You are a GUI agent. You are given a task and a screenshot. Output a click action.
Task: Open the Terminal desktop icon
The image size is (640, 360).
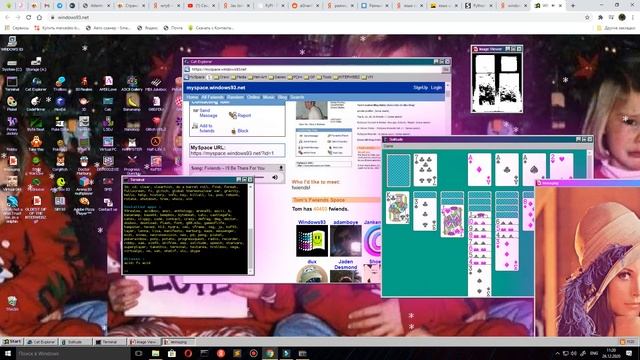pyautogui.click(x=12, y=84)
